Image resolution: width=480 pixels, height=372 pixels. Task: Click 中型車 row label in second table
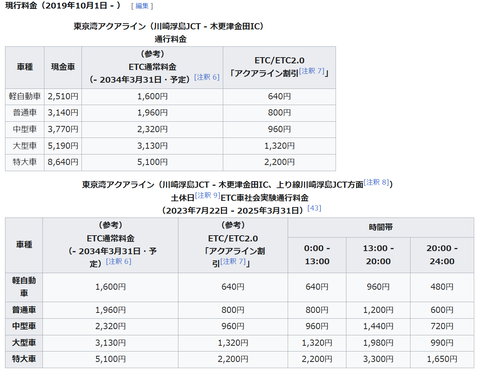pyautogui.click(x=24, y=326)
